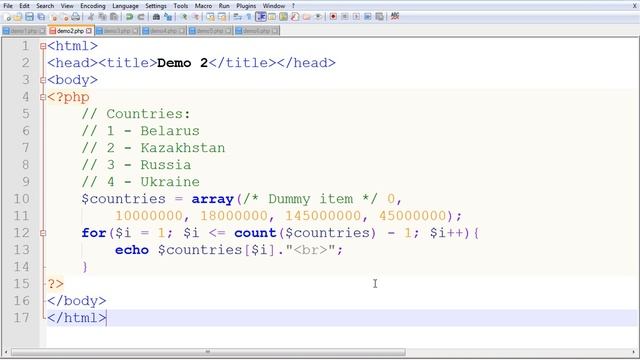Image resolution: width=640 pixels, height=360 pixels.
Task: Open the Edit menu
Action: 24,6
